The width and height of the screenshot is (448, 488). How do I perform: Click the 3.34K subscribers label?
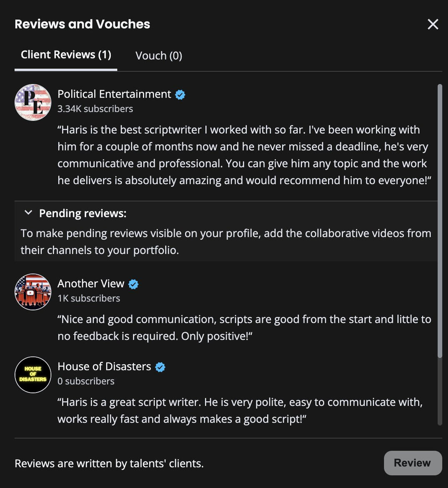(x=95, y=109)
